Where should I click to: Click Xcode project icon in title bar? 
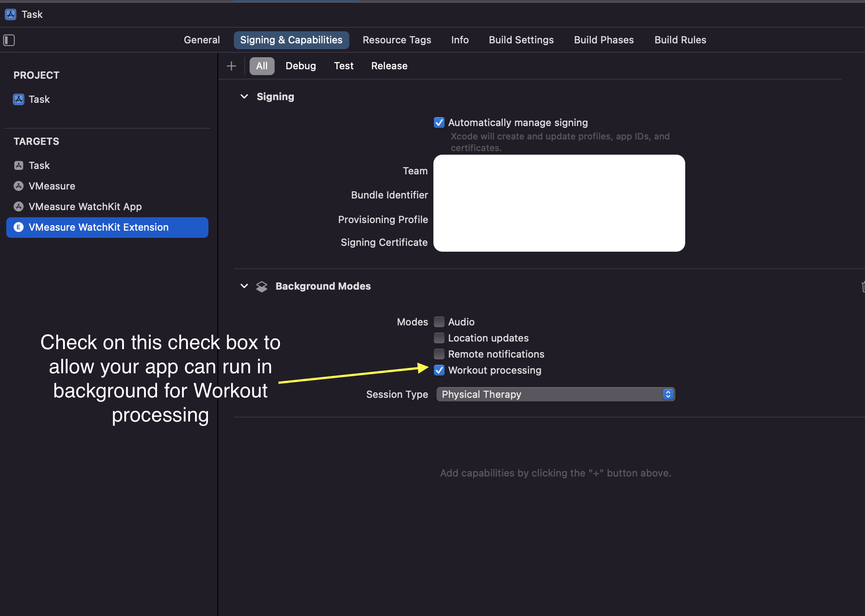point(11,14)
